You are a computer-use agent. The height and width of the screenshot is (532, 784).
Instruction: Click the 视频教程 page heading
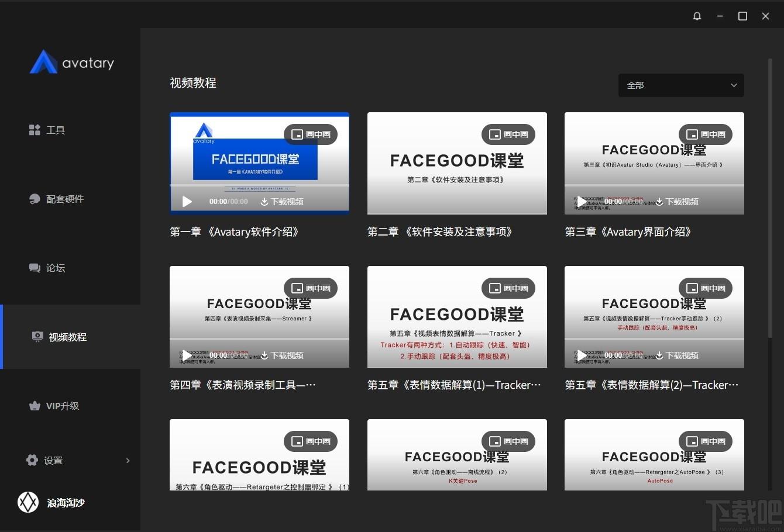pyautogui.click(x=193, y=83)
